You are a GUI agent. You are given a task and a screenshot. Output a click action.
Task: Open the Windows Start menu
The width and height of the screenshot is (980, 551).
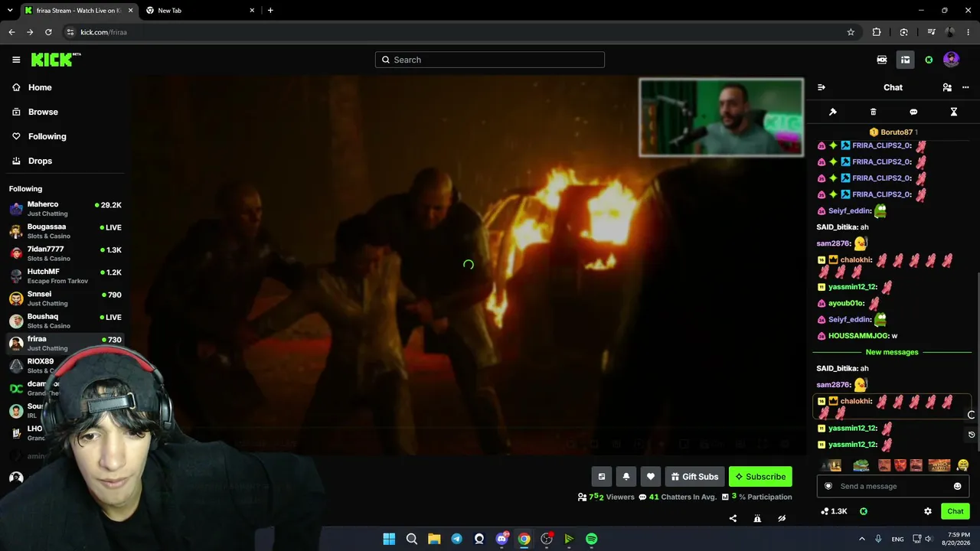[389, 539]
